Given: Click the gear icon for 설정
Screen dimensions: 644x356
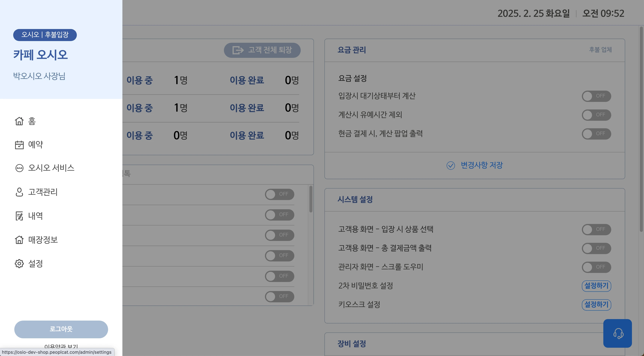Looking at the screenshot, I should (x=19, y=264).
